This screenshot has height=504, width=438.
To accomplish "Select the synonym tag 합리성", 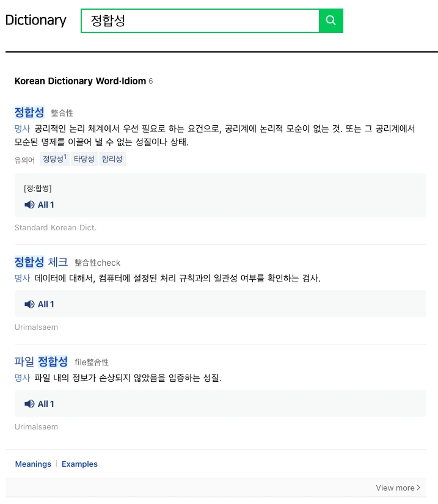I will [x=112, y=159].
